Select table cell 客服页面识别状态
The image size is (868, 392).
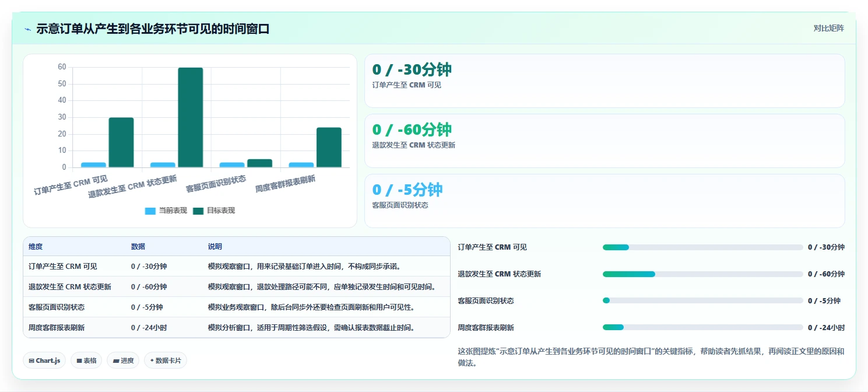click(x=57, y=307)
